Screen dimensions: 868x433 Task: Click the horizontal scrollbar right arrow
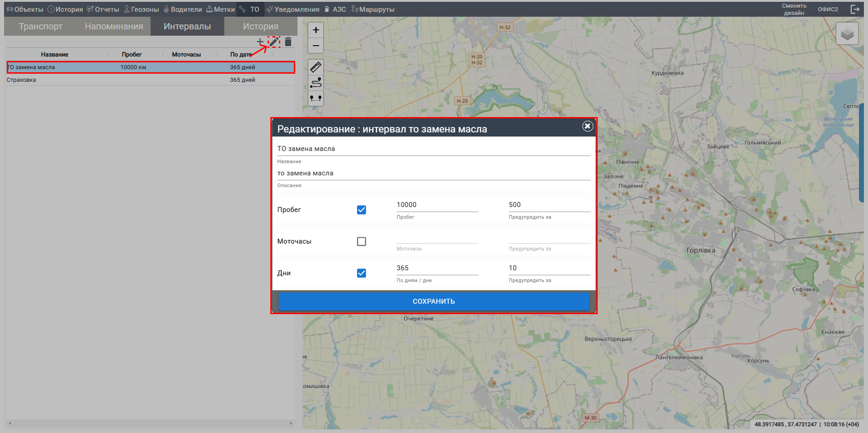pos(291,424)
